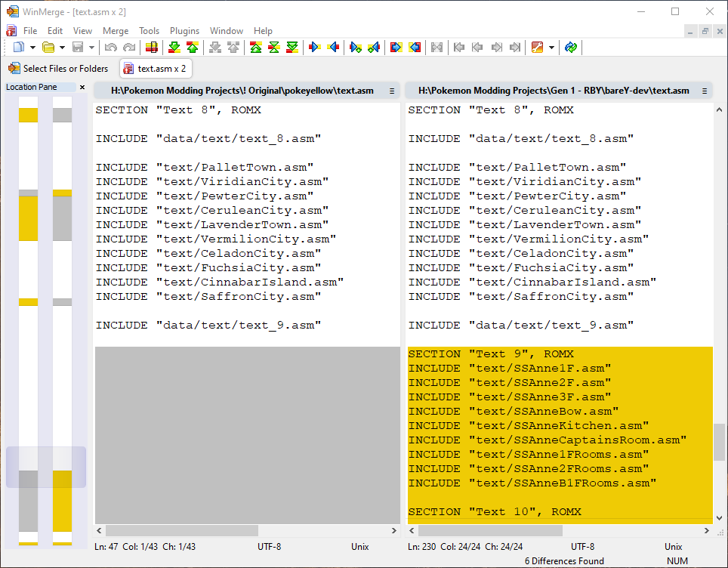Click right pane SaffronCity.asm include line
The image size is (728, 568).
[x=520, y=296]
